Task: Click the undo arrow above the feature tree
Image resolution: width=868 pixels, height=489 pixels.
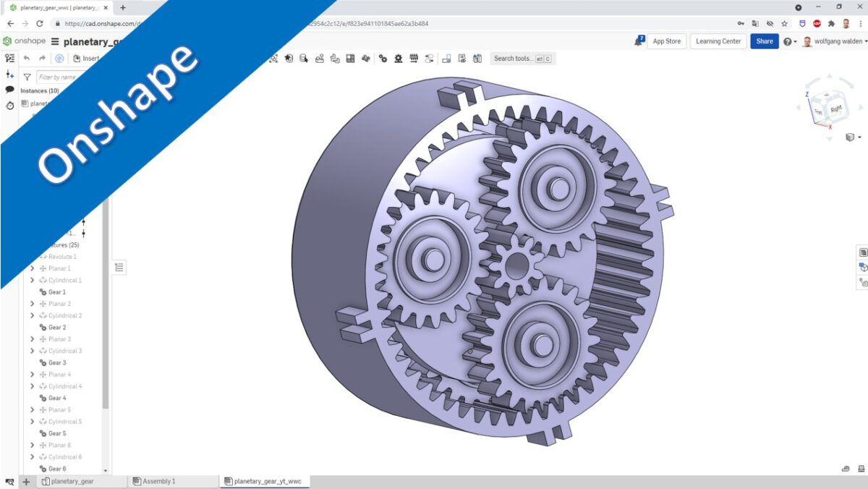Action: [x=26, y=58]
